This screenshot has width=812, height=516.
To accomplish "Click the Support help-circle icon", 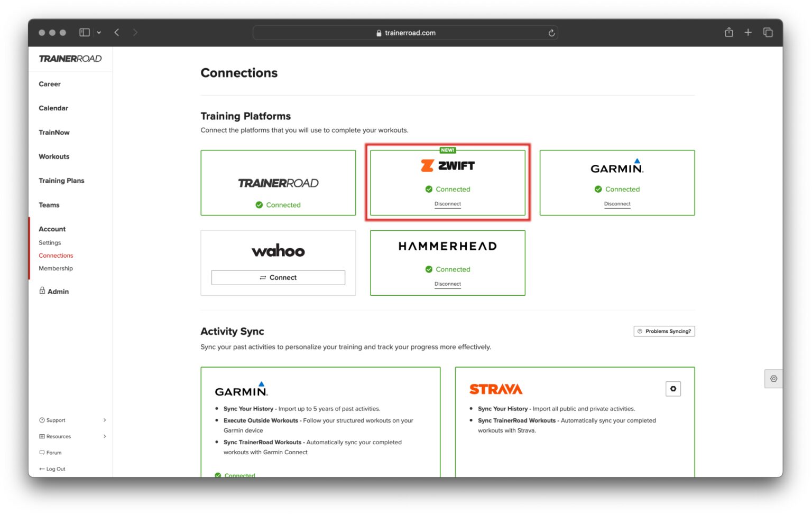I will (x=42, y=420).
